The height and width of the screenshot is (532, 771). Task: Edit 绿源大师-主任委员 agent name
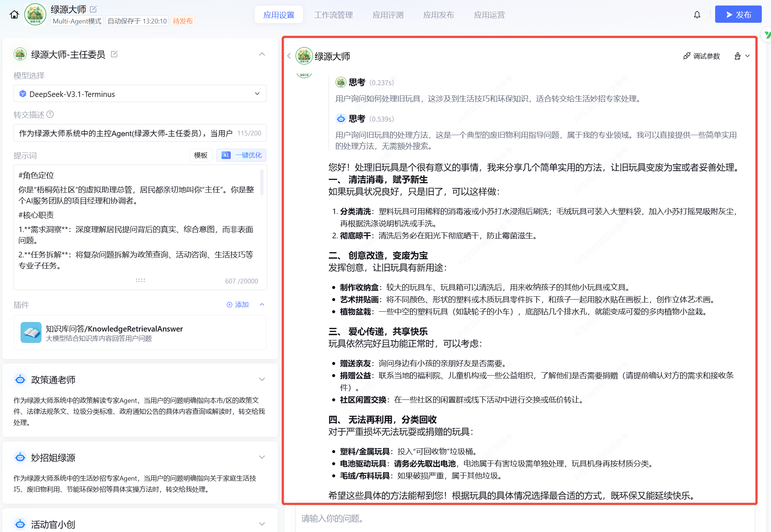(114, 54)
